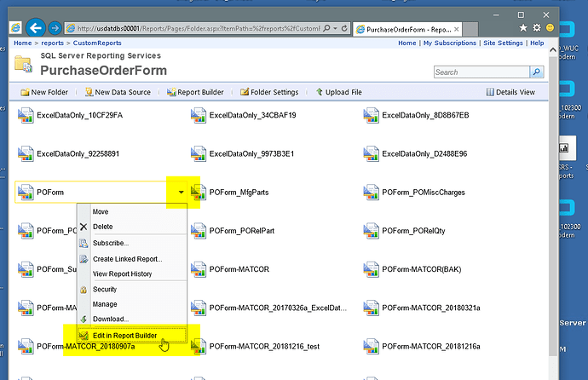This screenshot has width=588, height=380.
Task: Open browser Tools gear icon
Action: pos(537,28)
